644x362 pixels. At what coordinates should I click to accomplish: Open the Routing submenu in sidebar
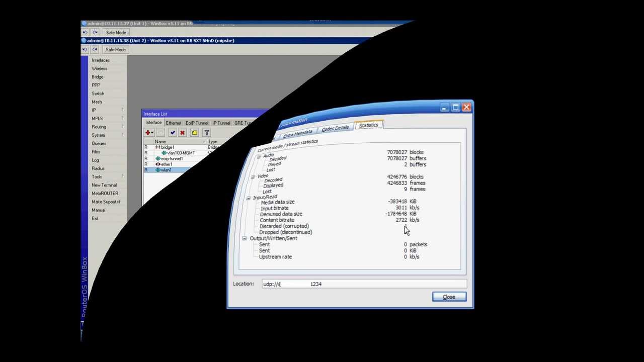pyautogui.click(x=107, y=127)
